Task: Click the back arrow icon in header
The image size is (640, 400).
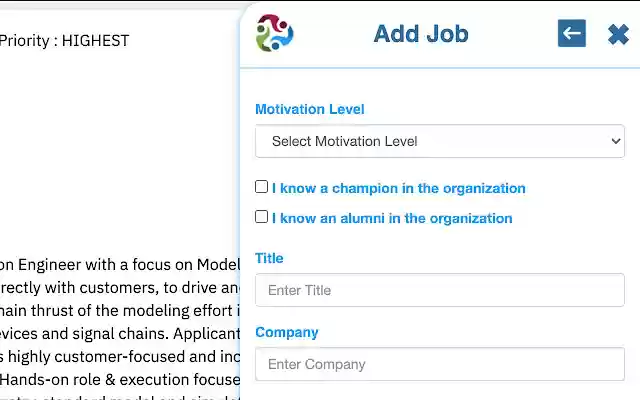Action: (572, 33)
